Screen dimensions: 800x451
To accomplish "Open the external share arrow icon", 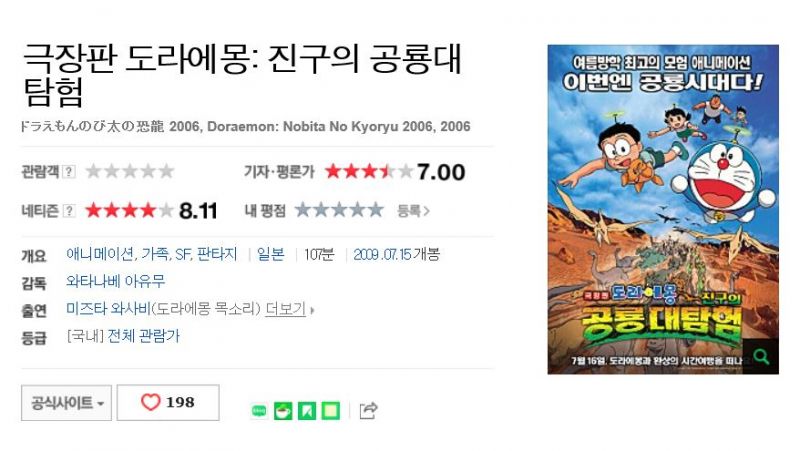I will (368, 410).
